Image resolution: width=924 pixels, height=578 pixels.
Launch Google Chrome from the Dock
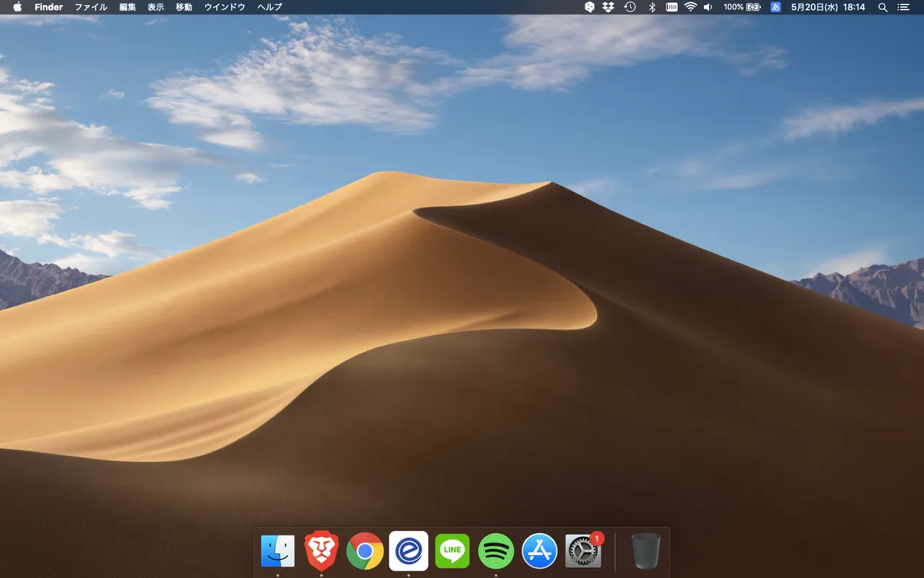tap(365, 551)
